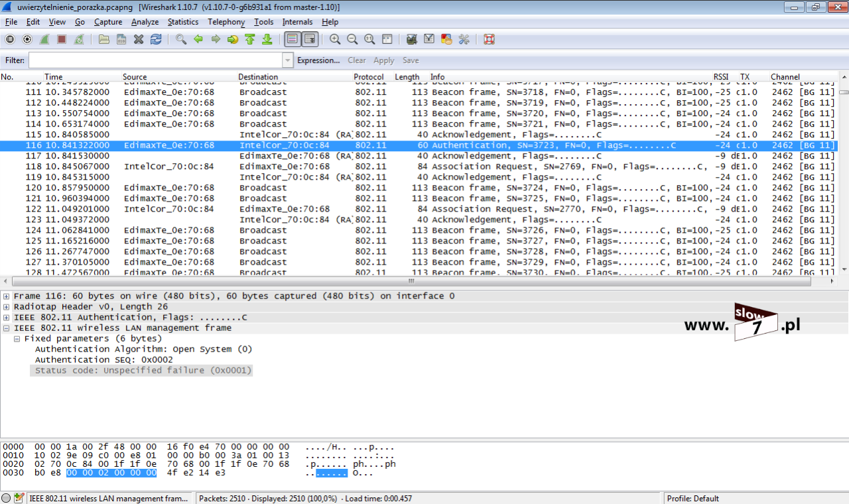The image size is (849, 504).
Task: Open filter history dropdown arrow
Action: (x=288, y=60)
